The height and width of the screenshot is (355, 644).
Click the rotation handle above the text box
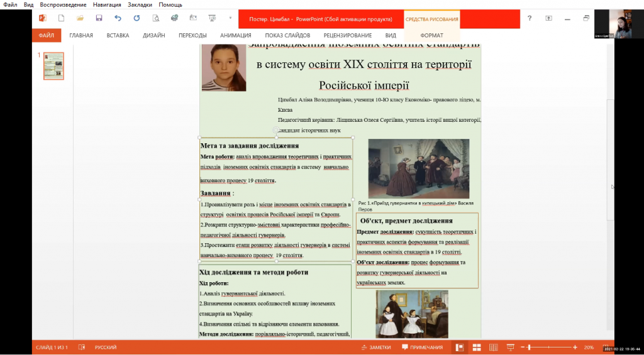[x=276, y=129]
